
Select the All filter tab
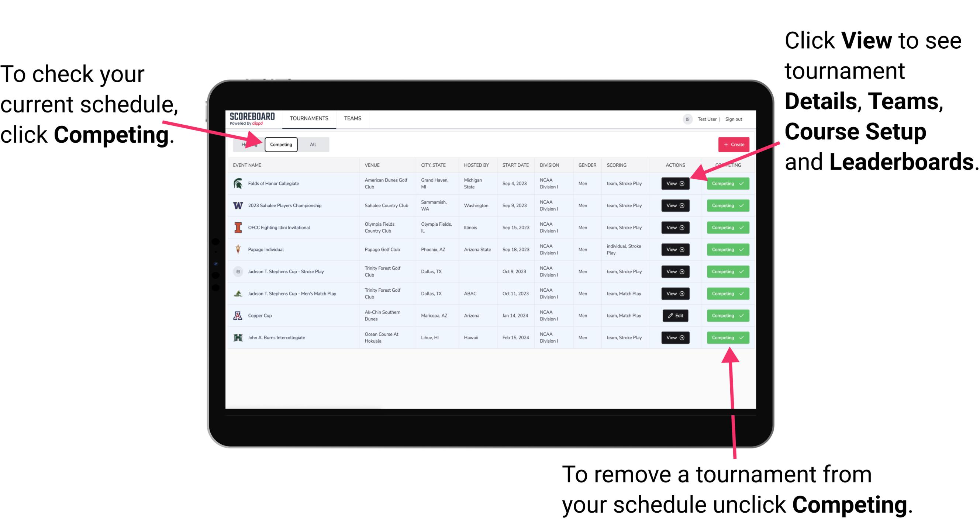[311, 144]
